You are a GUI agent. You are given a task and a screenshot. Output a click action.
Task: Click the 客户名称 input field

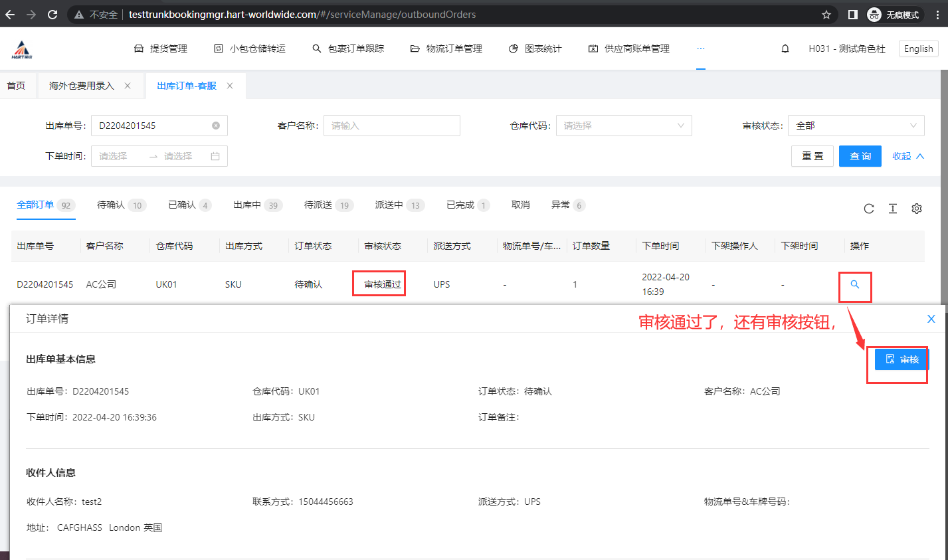pyautogui.click(x=391, y=126)
